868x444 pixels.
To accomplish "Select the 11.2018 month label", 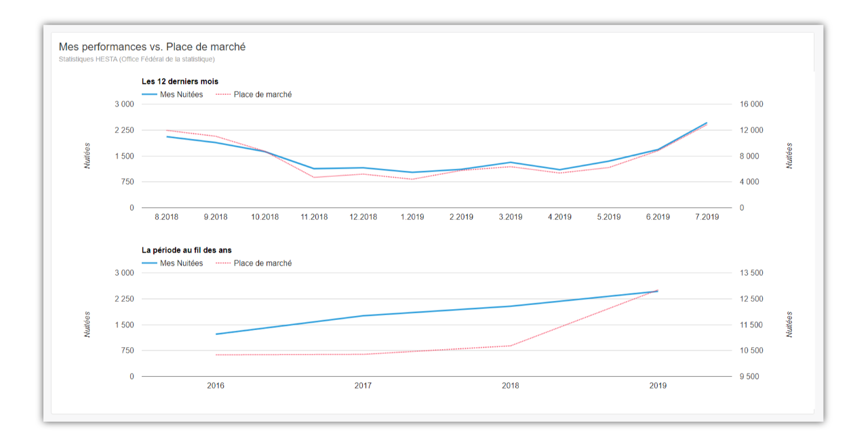I will point(314,218).
